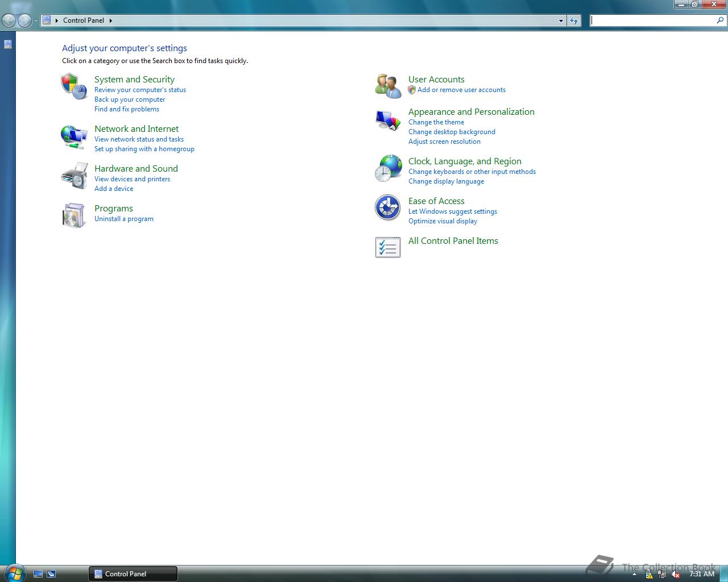Open Clock, Language, and Region heading
728x582 pixels.
(465, 161)
